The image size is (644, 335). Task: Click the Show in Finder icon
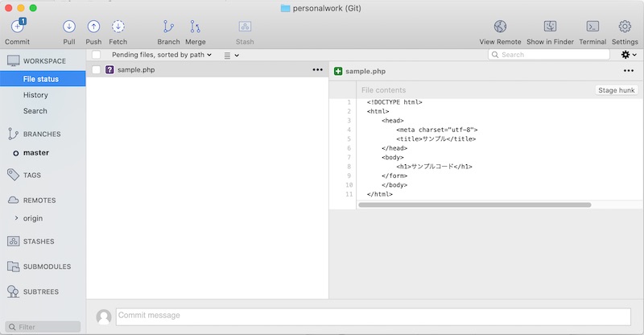click(x=550, y=27)
